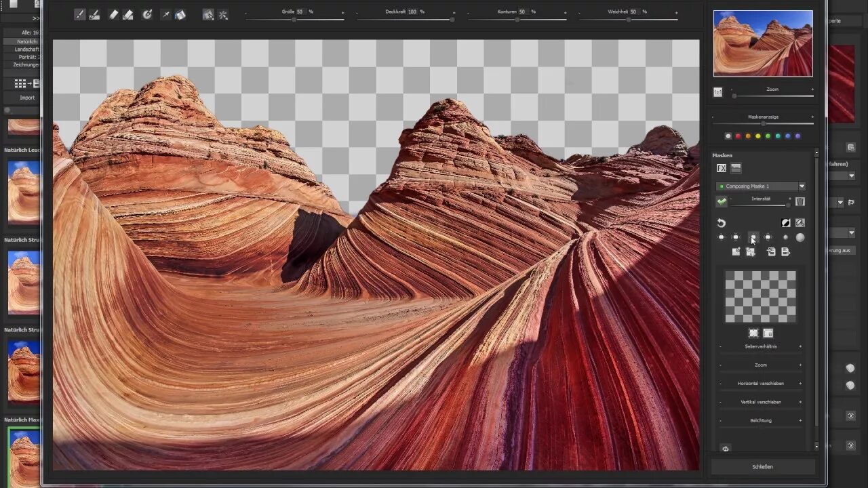Viewport: 868px width, 488px height.
Task: Select the second brush tool with underline
Action: tap(94, 14)
